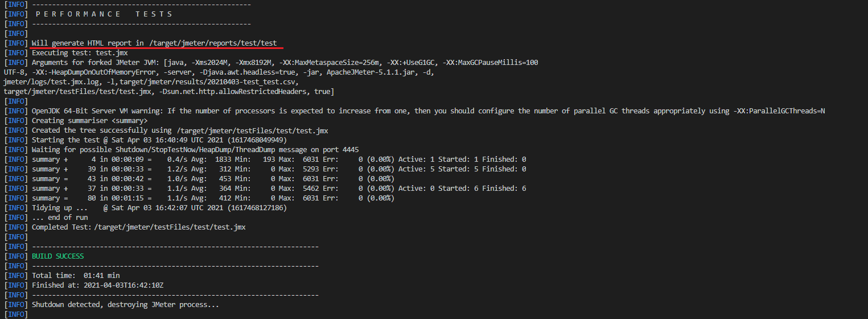868x319 pixels.
Task: Click the 'Creating summariser <summary>' line
Action: click(x=89, y=121)
